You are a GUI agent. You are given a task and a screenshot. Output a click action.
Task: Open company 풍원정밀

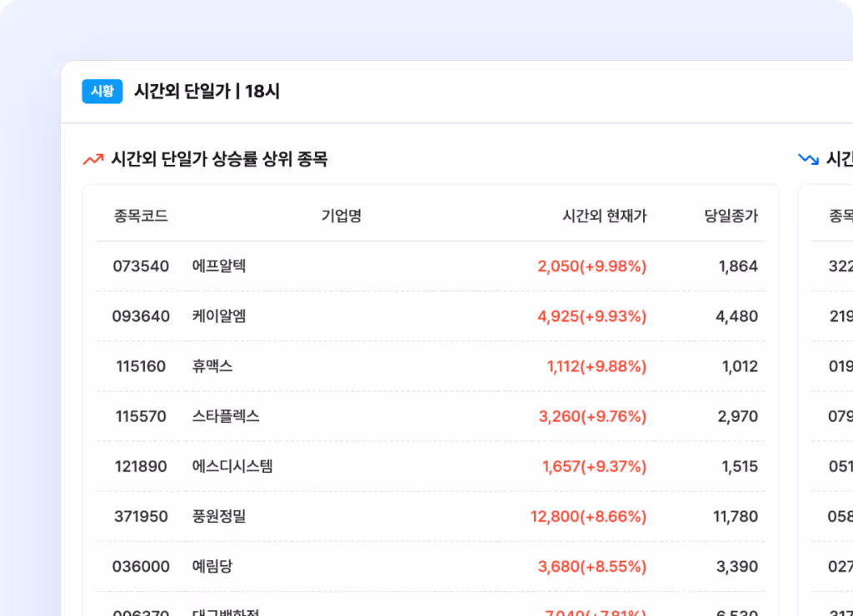(x=219, y=516)
